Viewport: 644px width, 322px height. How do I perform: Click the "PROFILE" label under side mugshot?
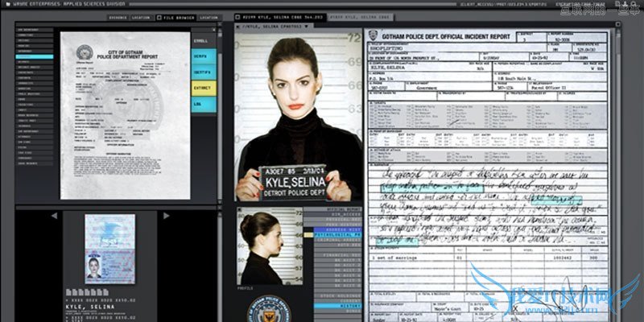(x=244, y=288)
